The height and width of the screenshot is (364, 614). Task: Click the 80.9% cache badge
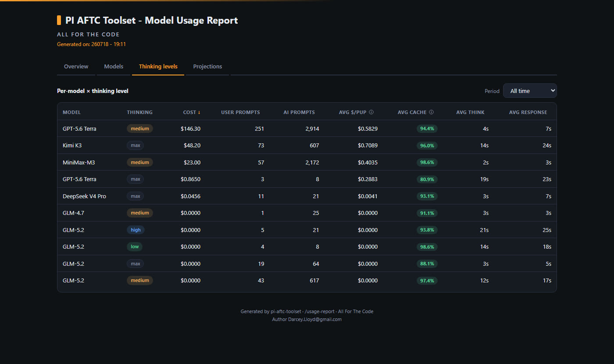pos(427,179)
